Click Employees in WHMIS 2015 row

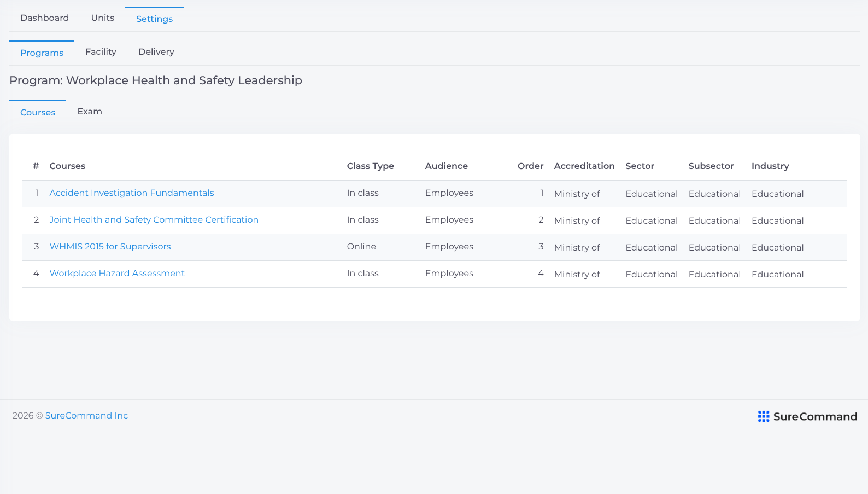(449, 247)
